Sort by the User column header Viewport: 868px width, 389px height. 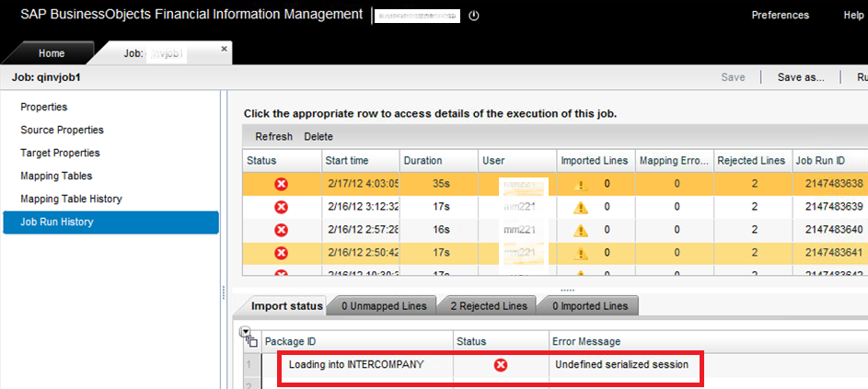(517, 160)
